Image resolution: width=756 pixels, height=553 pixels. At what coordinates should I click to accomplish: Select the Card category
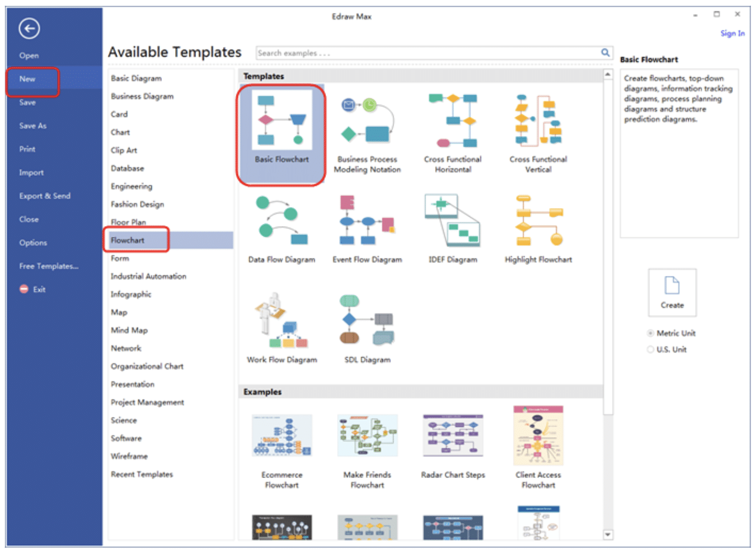click(x=119, y=114)
